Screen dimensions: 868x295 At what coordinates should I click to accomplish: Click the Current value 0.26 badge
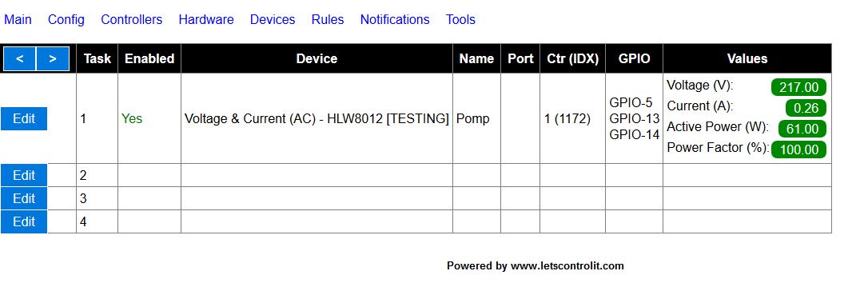click(x=806, y=108)
